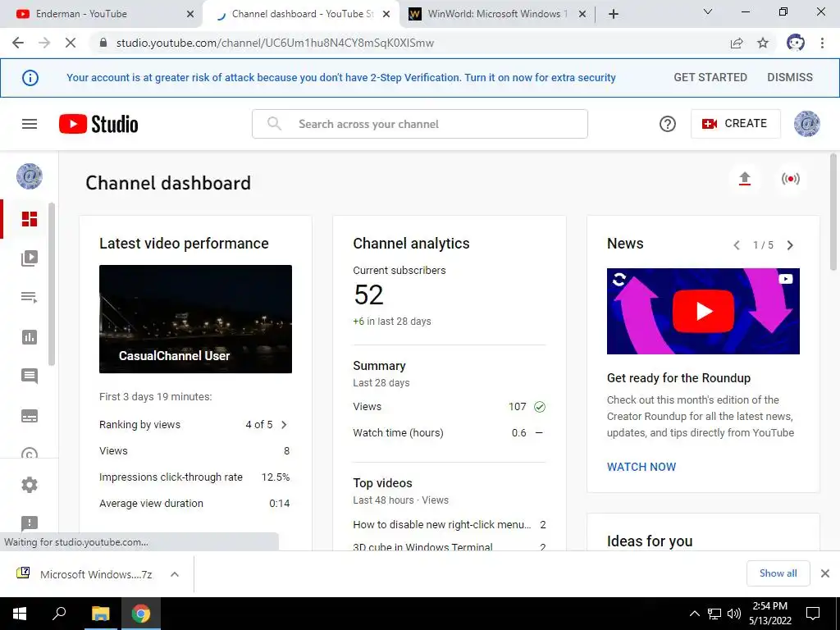Go to next News item
Image resolution: width=840 pixels, height=630 pixels.
(x=790, y=245)
